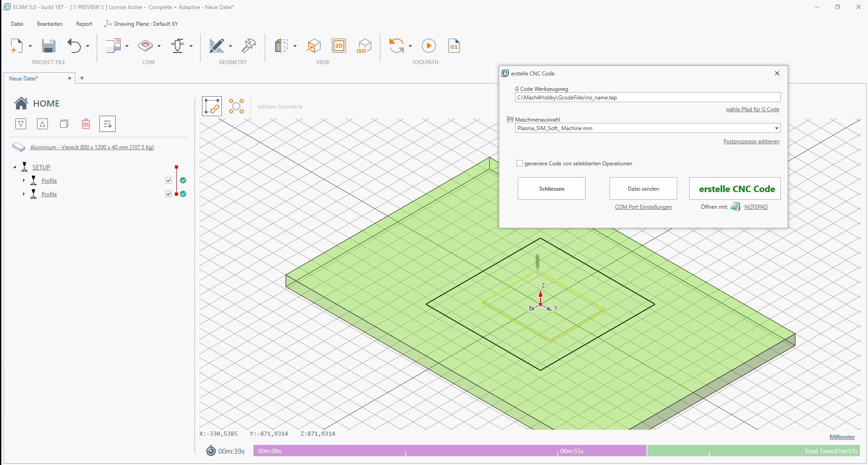This screenshot has width=868, height=465.
Task: Click the Undo arrow icon
Action: [74, 46]
